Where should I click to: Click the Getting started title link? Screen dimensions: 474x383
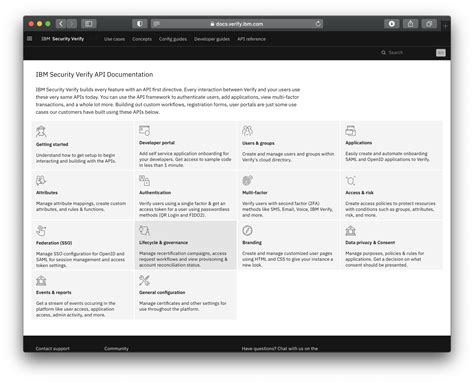click(52, 144)
